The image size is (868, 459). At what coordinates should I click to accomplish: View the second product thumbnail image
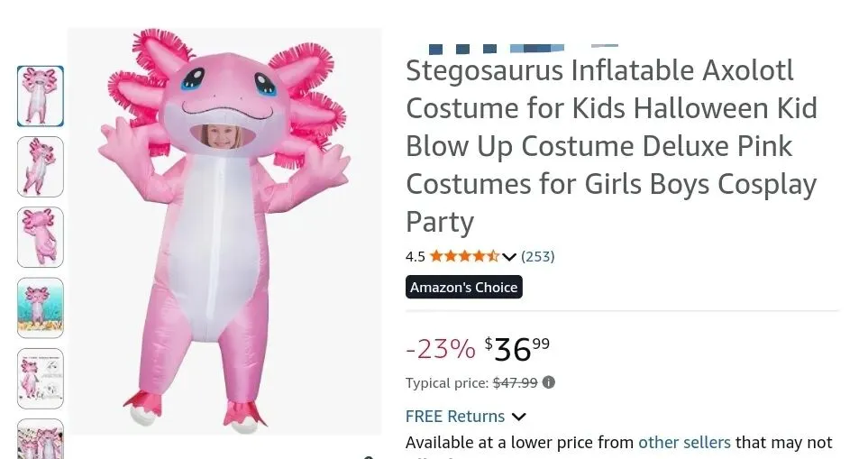(x=41, y=167)
